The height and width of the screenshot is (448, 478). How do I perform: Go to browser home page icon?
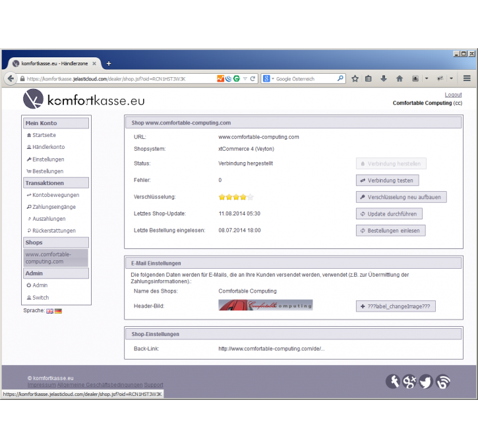coord(400,78)
